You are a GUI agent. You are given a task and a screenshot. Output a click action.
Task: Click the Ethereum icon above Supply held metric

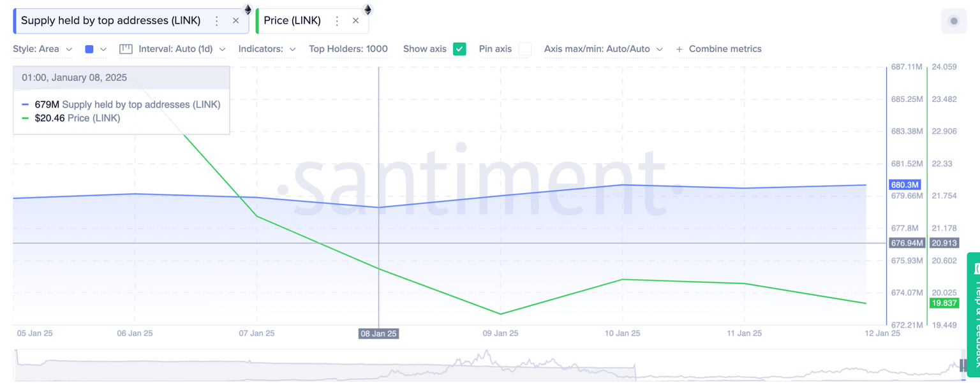pos(248,9)
